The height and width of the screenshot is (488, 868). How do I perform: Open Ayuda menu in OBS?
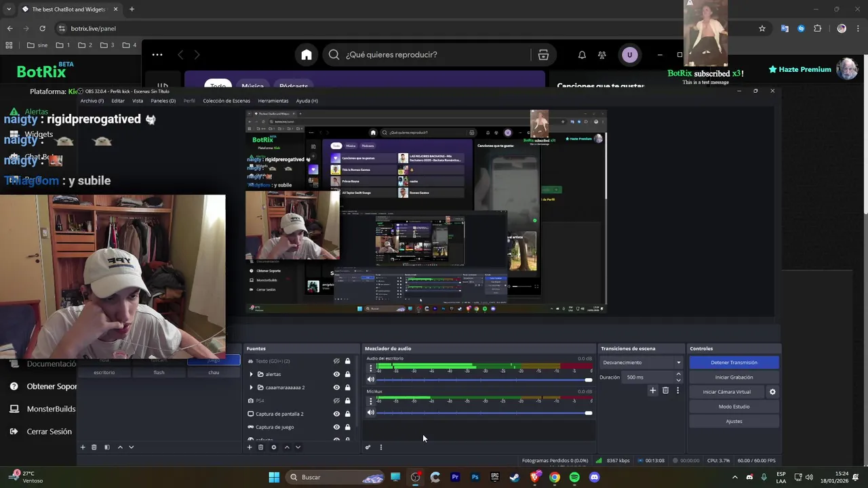point(307,101)
